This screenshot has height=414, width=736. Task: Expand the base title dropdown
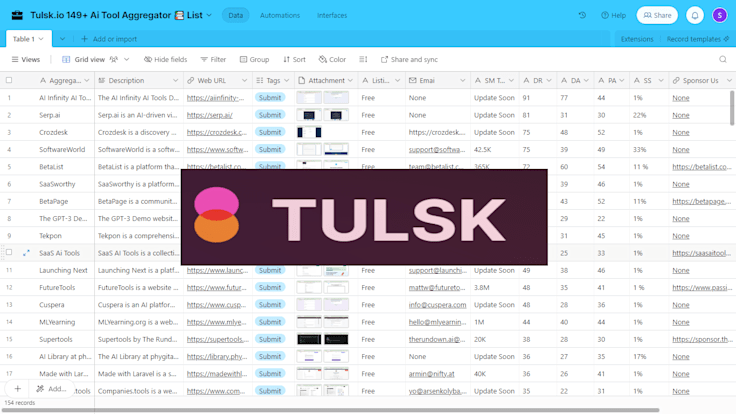209,15
